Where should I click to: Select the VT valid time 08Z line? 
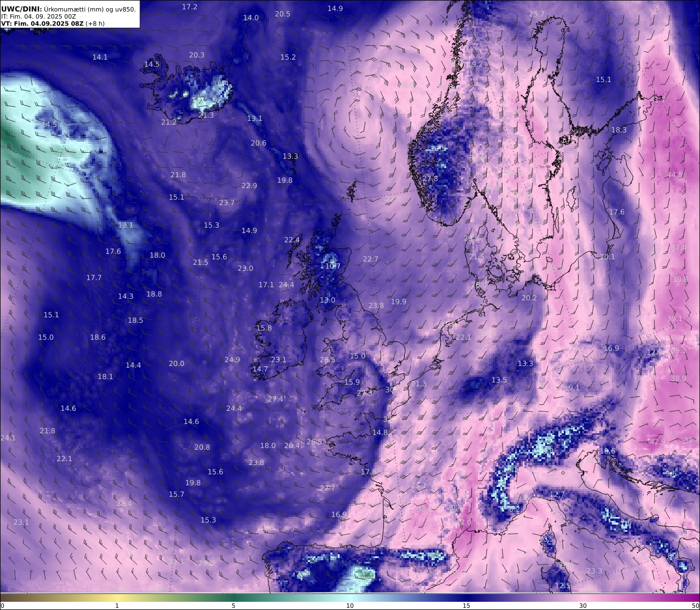tap(52, 24)
